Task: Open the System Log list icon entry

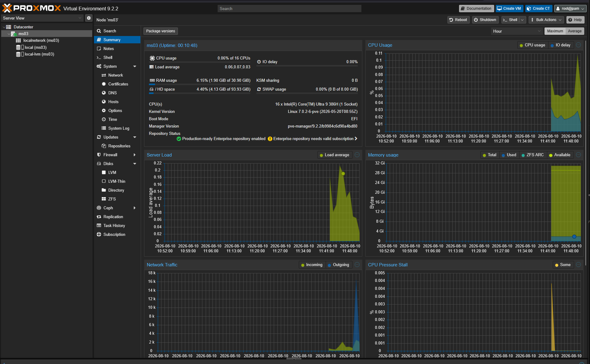Action: click(104, 128)
